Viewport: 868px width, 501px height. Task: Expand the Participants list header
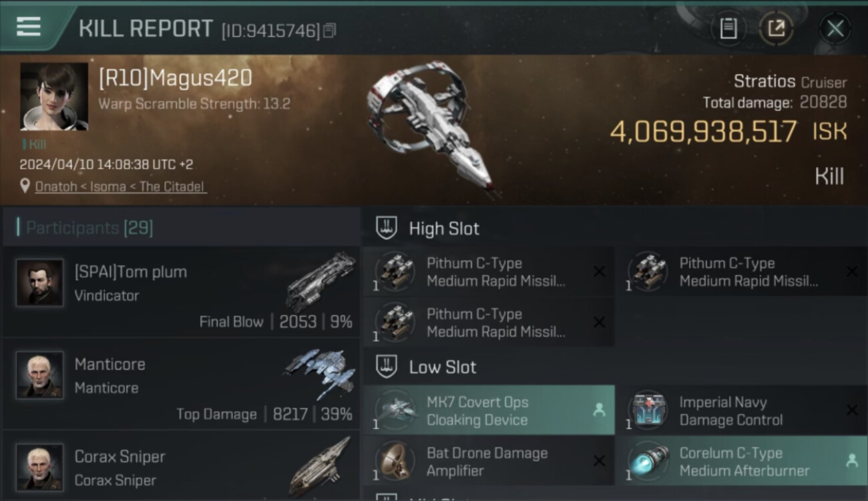pos(181,228)
